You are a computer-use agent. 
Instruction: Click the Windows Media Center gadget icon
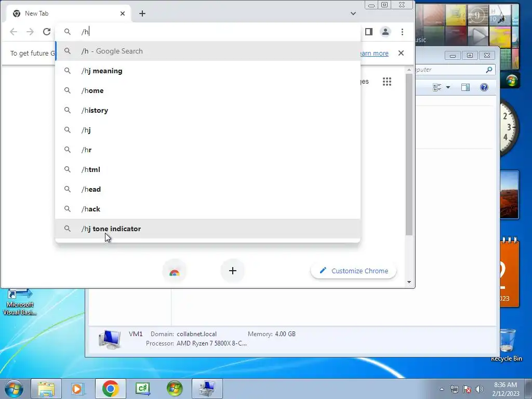tap(511, 81)
